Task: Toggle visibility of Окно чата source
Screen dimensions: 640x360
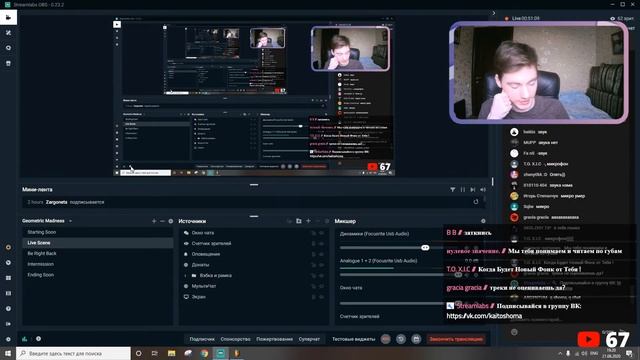Action: coord(322,233)
